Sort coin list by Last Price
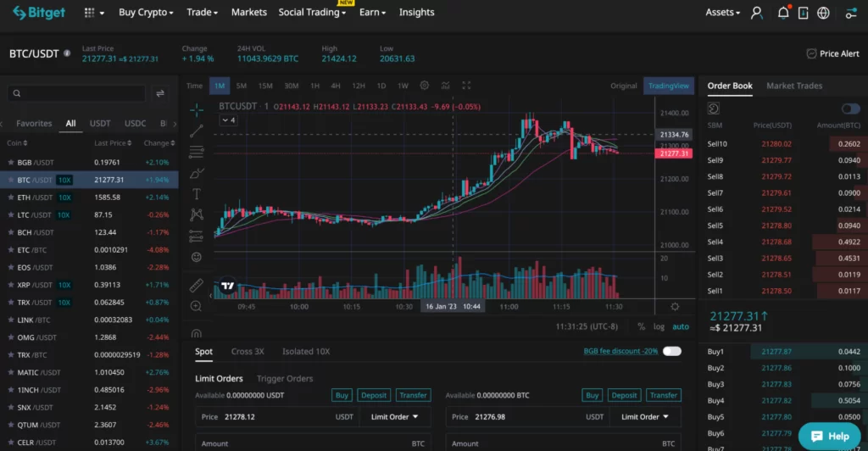The image size is (868, 451). pos(113,142)
